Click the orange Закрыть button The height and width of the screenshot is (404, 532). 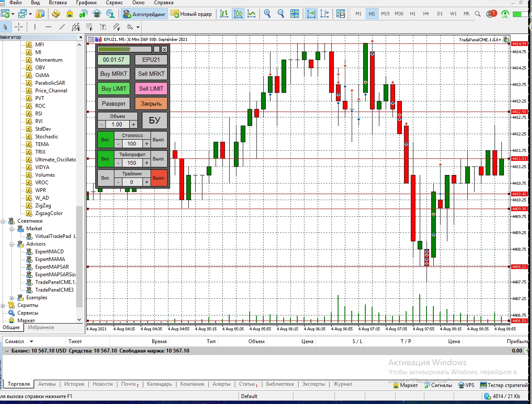pos(151,103)
